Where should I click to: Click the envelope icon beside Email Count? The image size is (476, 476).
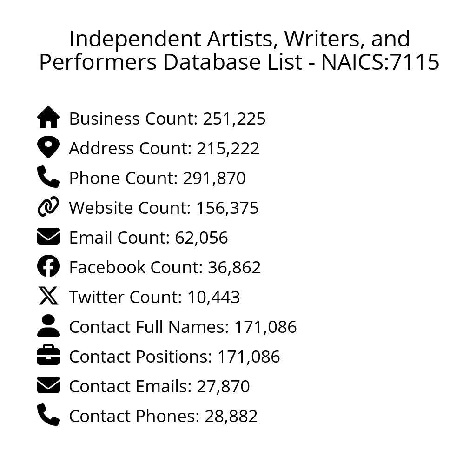(x=48, y=237)
